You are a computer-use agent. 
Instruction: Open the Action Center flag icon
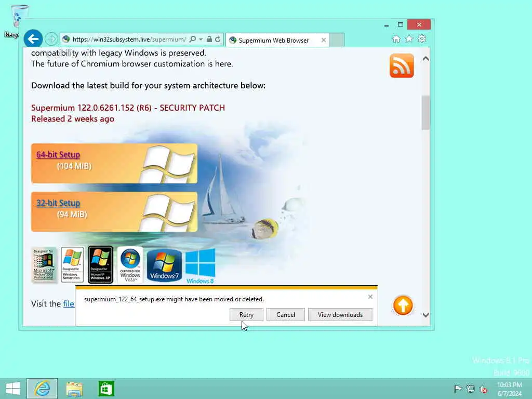457,389
